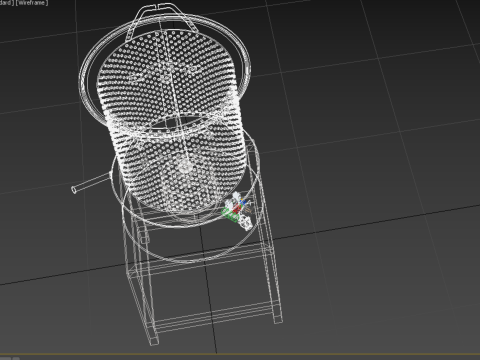Select the elliptical ring inside the basket
Image resolution: width=480 pixels, height=360 pixels.
(178, 123)
